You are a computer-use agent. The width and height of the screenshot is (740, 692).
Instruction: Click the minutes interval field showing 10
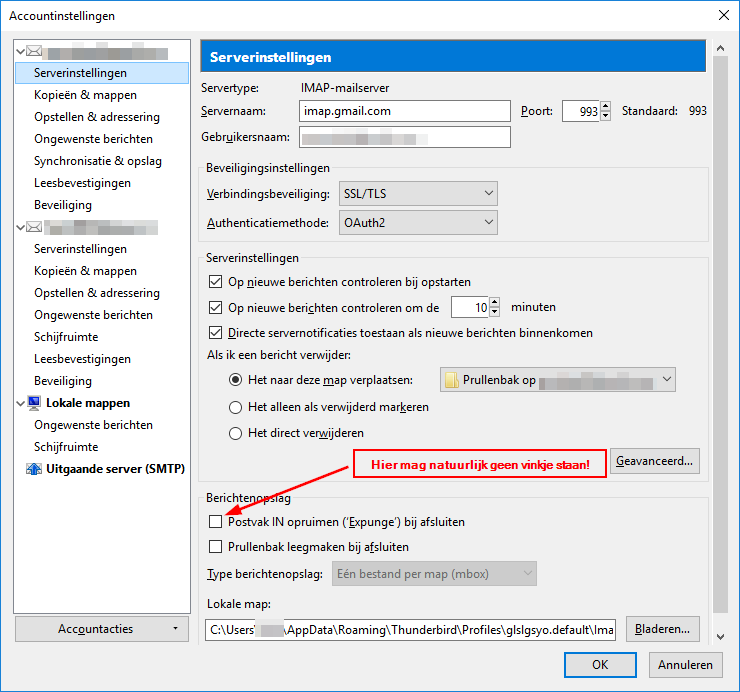[470, 307]
